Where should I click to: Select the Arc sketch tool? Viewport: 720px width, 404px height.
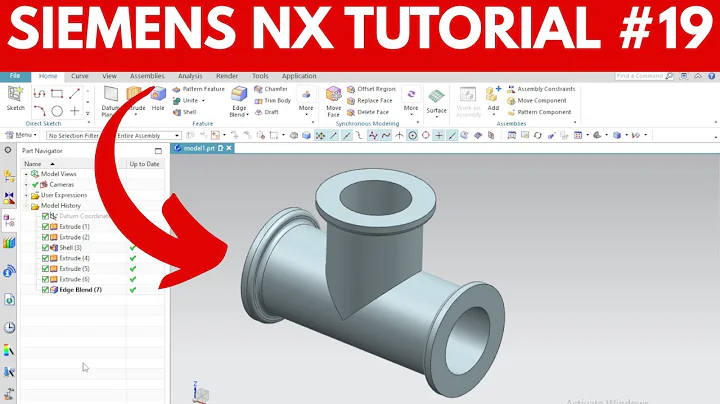pos(39,111)
